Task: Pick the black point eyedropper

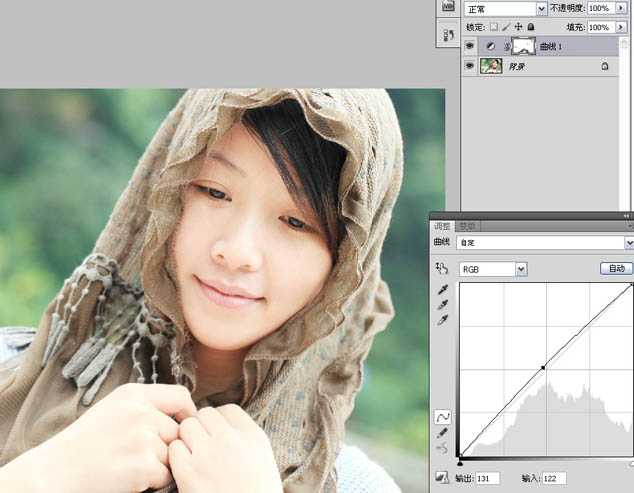Action: (443, 290)
